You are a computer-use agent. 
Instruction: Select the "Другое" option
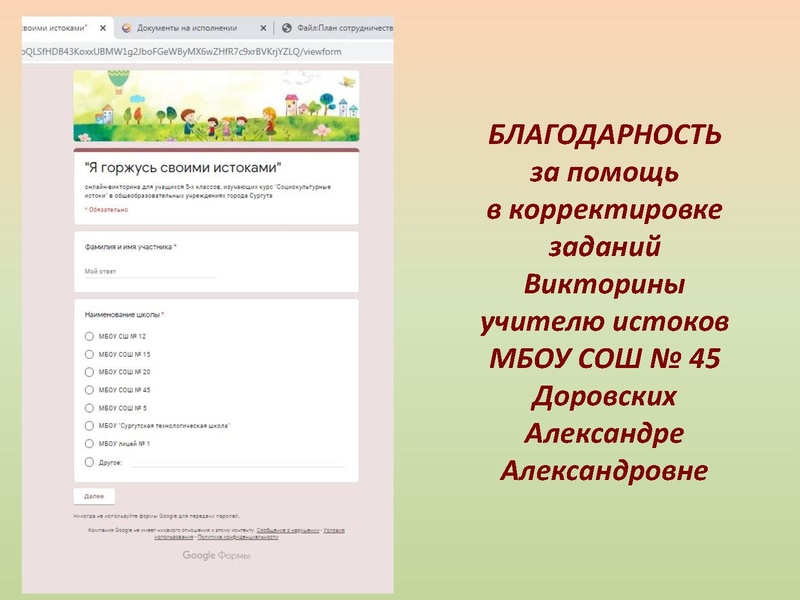88,463
